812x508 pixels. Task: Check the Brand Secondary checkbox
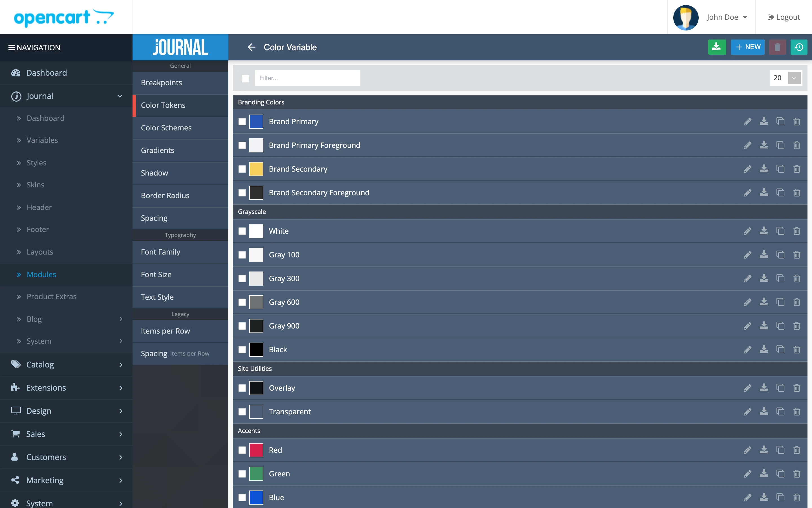pyautogui.click(x=242, y=169)
